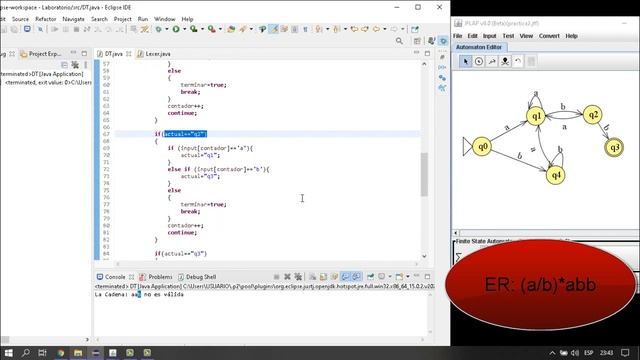Open the Windows Start menu
The height and width of the screenshot is (360, 640).
[x=8, y=353]
